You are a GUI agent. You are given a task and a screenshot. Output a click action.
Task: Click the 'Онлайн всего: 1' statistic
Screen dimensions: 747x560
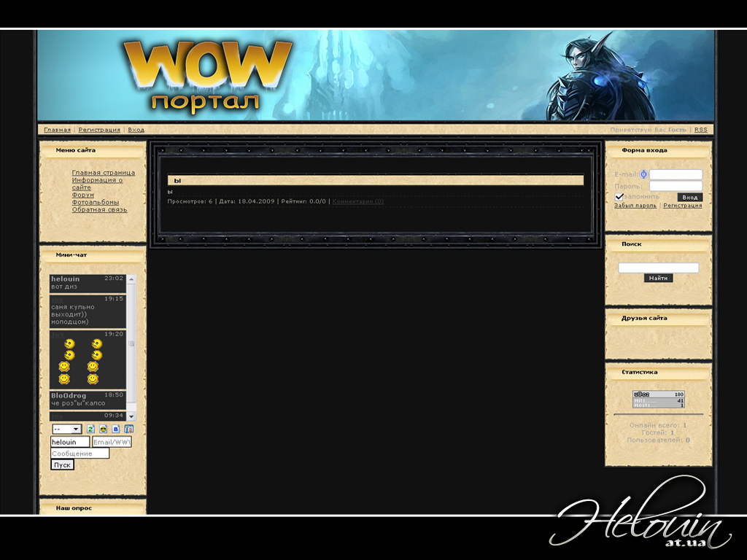(x=658, y=425)
